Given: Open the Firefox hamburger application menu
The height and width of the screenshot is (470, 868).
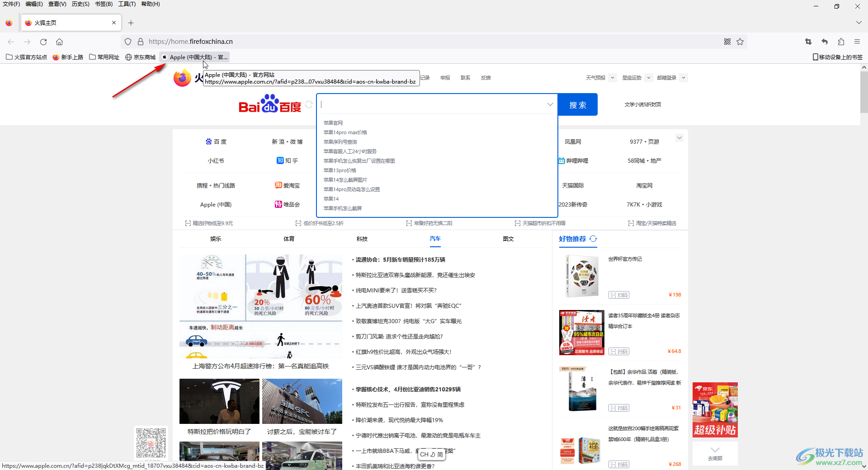Looking at the screenshot, I should point(857,42).
